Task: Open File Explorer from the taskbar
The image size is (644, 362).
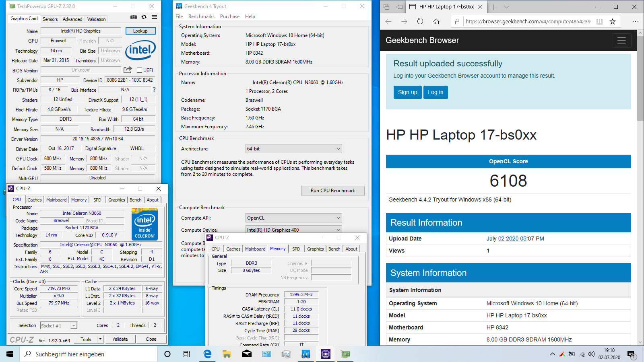Action: (227, 354)
